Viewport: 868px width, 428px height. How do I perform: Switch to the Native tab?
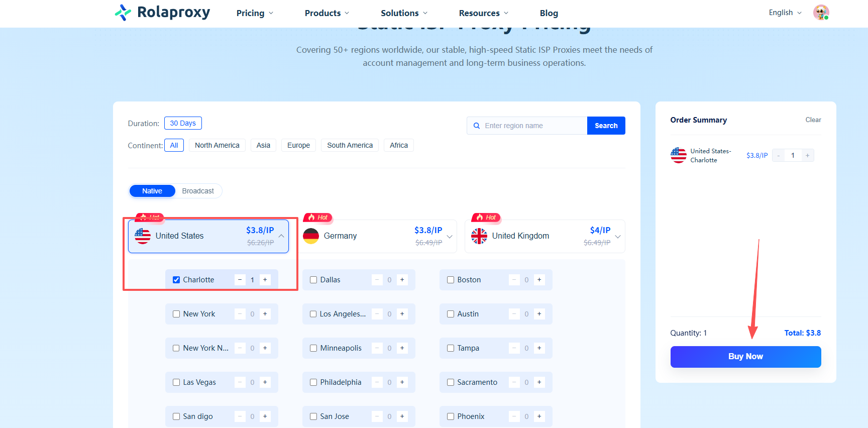(152, 191)
